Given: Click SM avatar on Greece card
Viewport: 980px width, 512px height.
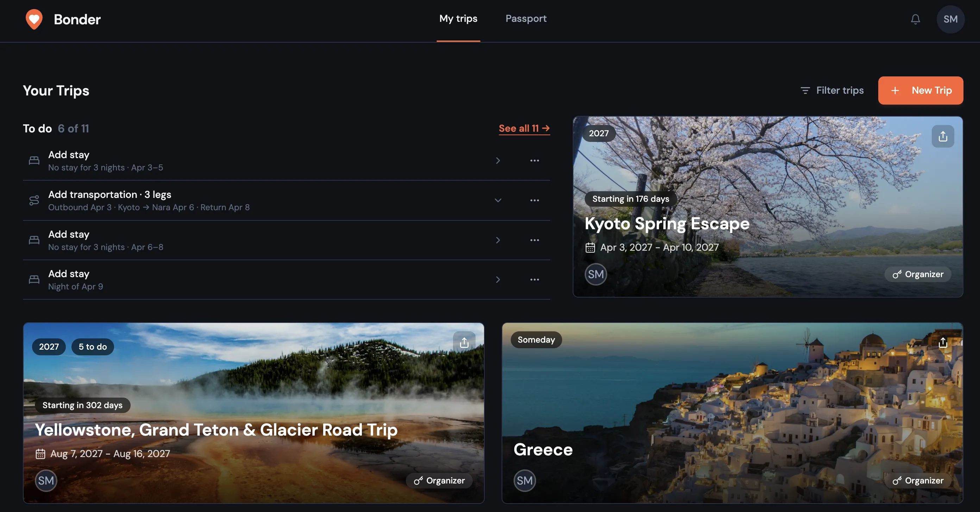Looking at the screenshot, I should coord(524,480).
